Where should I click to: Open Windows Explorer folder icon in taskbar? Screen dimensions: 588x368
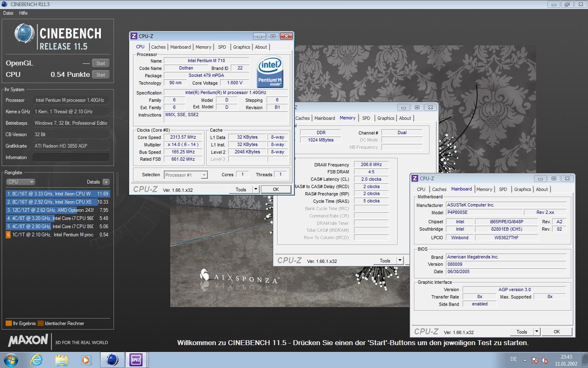tap(62, 360)
